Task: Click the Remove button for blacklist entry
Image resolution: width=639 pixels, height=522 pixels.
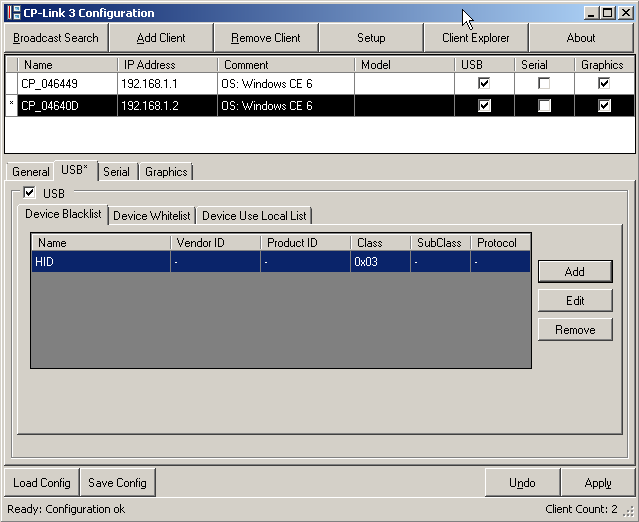Action: pos(574,330)
